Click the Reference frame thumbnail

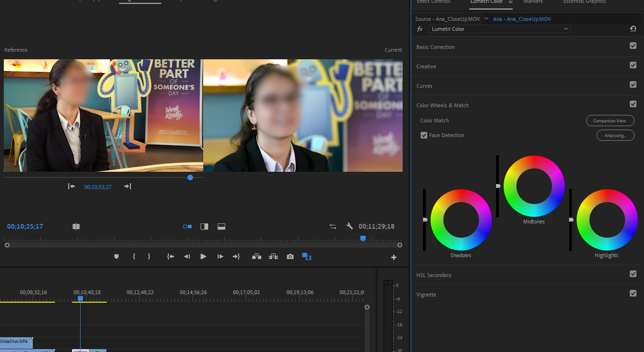pos(103,115)
